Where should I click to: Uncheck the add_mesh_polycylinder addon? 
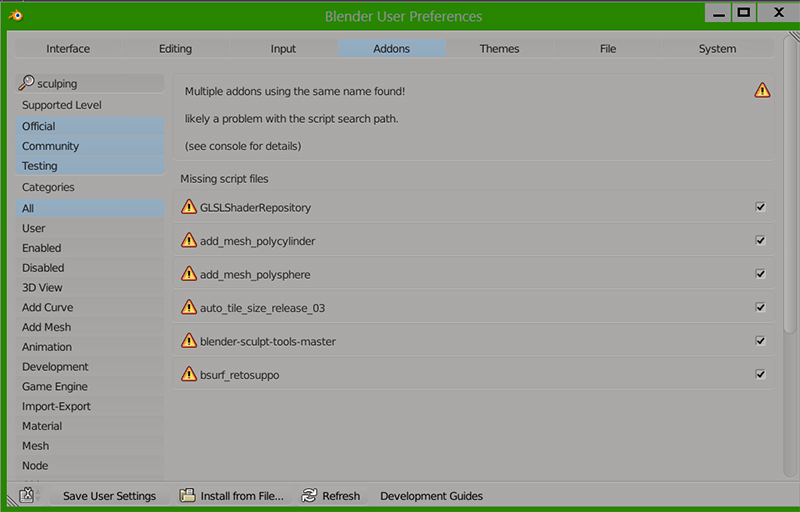(x=760, y=240)
